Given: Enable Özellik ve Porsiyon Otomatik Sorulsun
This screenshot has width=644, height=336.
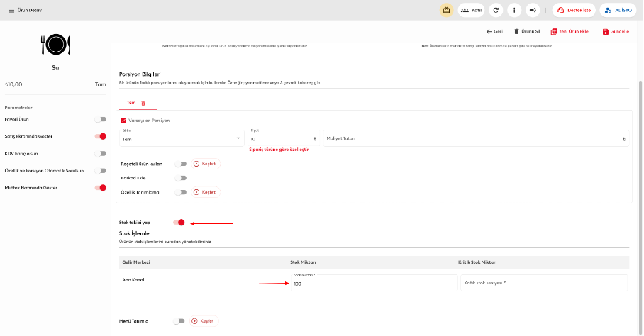Looking at the screenshot, I should 101,171.
